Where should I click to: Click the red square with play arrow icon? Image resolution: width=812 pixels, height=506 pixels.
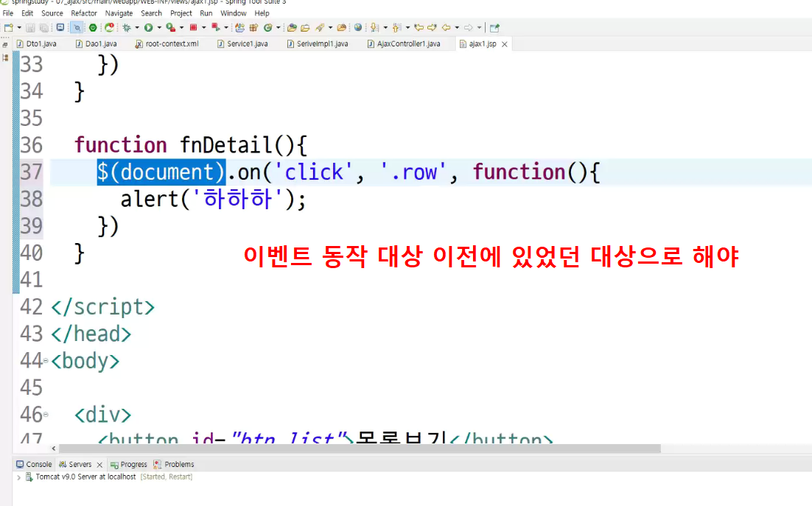click(215, 27)
